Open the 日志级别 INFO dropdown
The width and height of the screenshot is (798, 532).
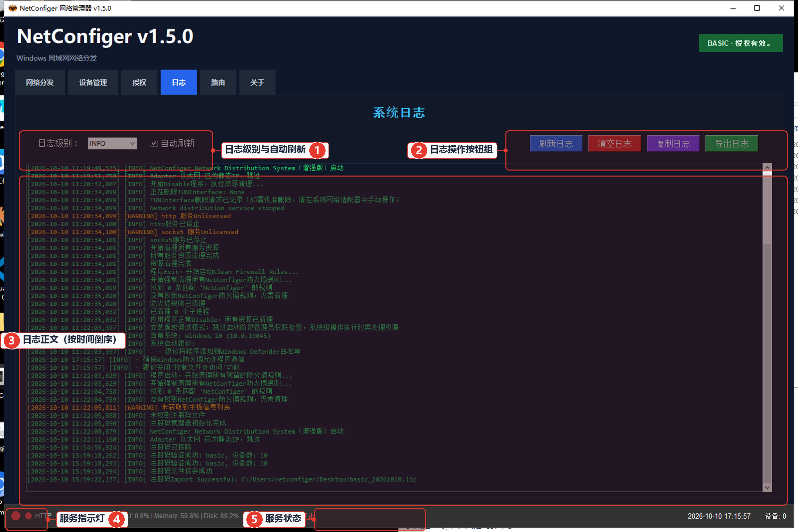pos(112,143)
